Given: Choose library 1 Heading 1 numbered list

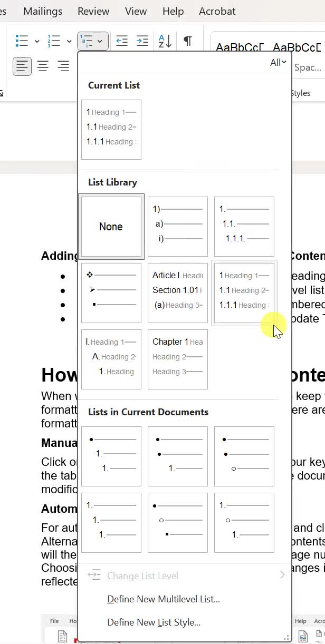Looking at the screenshot, I should coord(244,293).
